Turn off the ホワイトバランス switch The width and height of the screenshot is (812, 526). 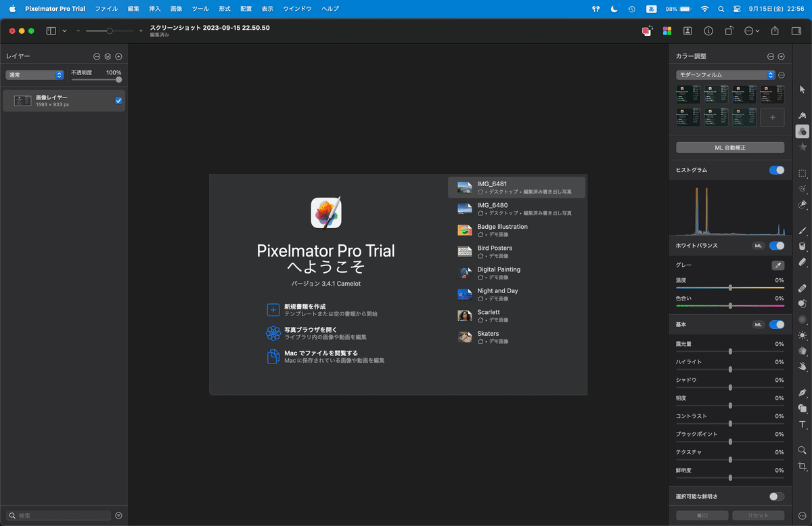tap(777, 246)
